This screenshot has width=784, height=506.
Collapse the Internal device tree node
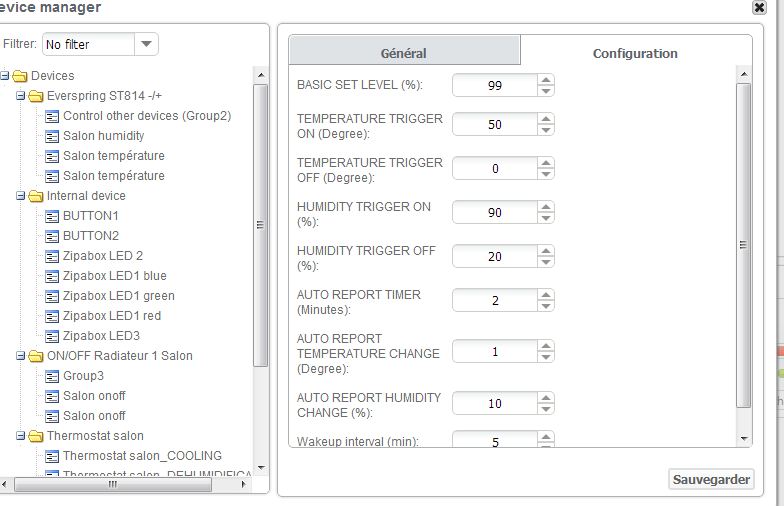point(21,196)
